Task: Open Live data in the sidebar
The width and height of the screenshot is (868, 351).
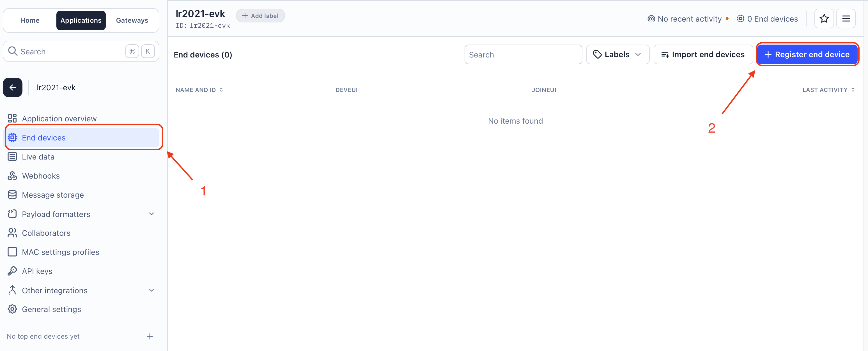Action: (38, 157)
